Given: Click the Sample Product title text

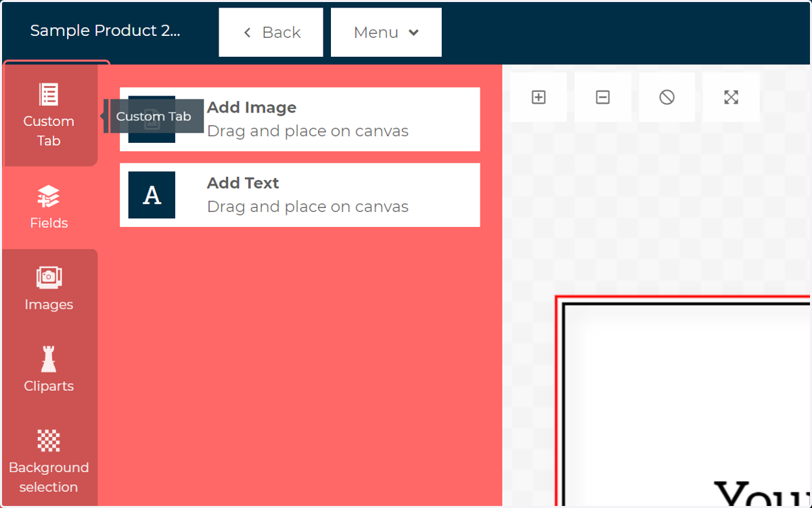Looking at the screenshot, I should pyautogui.click(x=105, y=31).
